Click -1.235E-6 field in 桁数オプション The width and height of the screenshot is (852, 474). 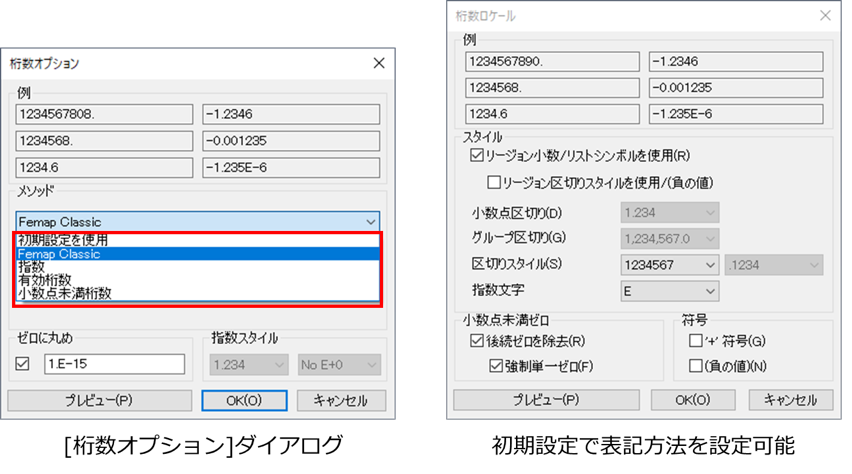(291, 167)
